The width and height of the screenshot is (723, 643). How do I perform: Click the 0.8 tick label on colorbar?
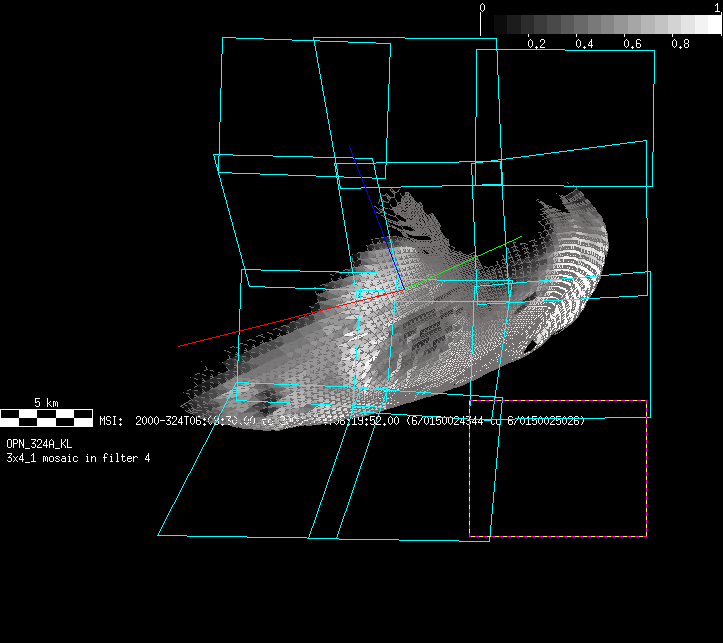pos(680,44)
